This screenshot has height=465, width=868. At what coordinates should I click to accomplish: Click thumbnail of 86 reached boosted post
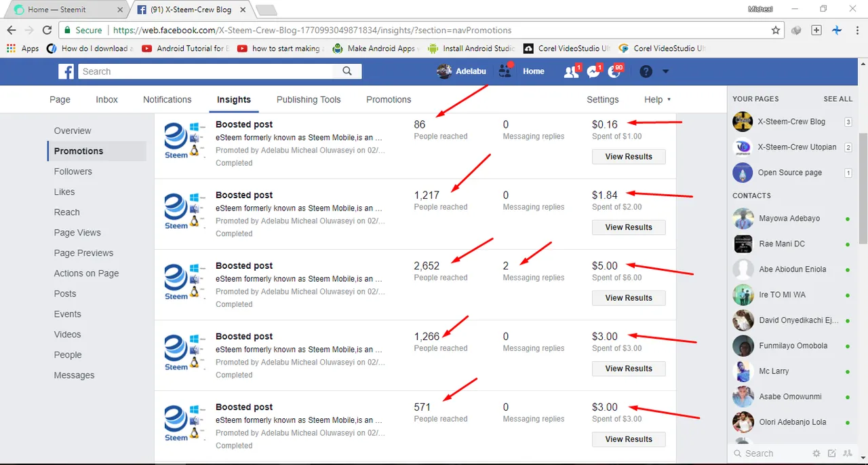(185, 141)
